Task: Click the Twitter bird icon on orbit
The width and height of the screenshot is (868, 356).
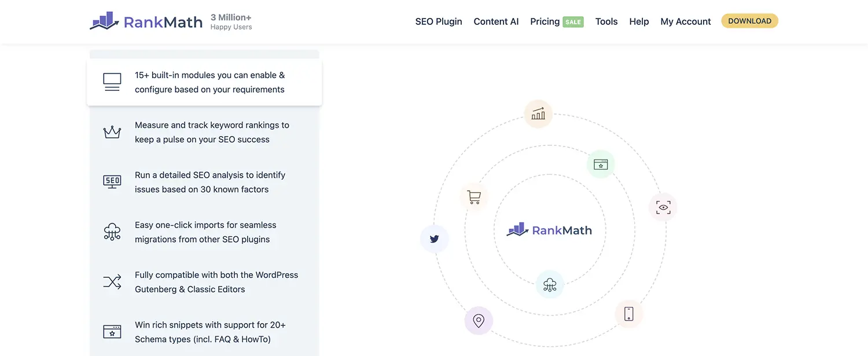Action: click(435, 238)
